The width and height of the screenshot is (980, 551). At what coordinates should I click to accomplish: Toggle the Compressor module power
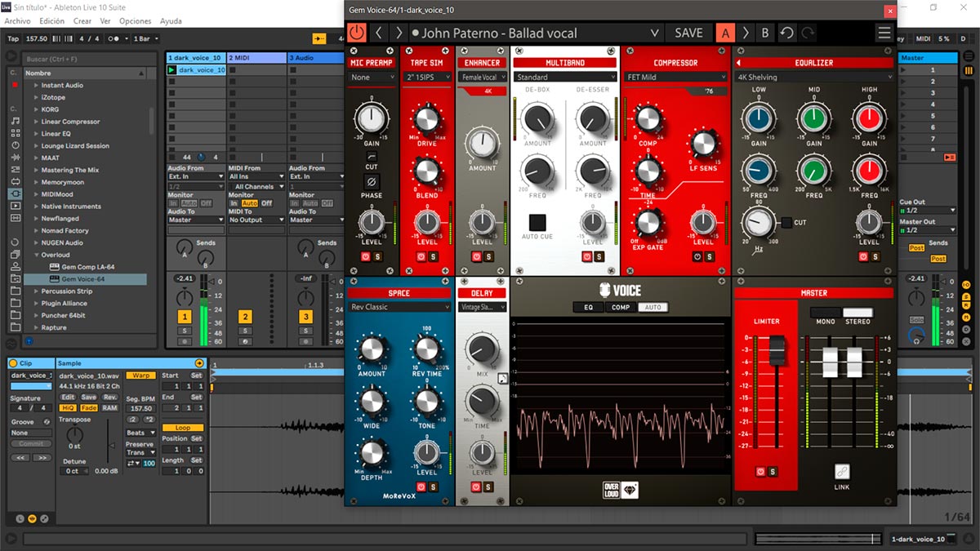pos(697,256)
